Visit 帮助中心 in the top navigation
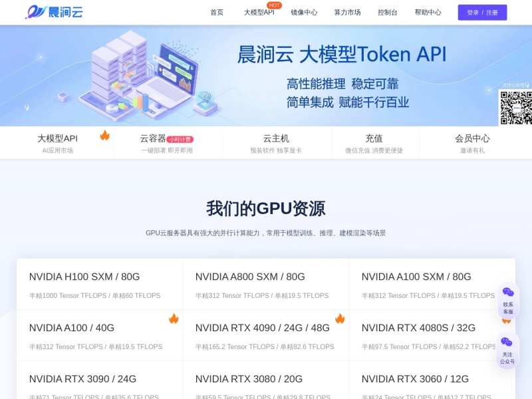Image resolution: width=532 pixels, height=399 pixels. coord(428,13)
